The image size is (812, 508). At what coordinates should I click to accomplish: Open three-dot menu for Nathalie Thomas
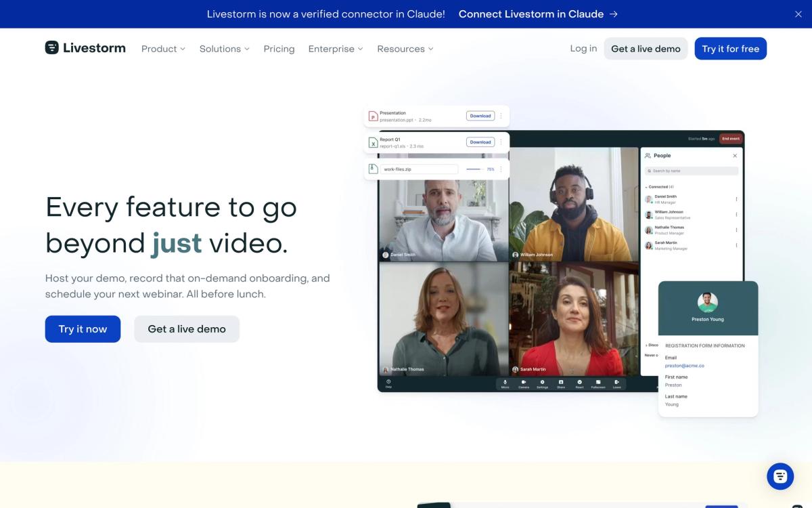[736, 230]
